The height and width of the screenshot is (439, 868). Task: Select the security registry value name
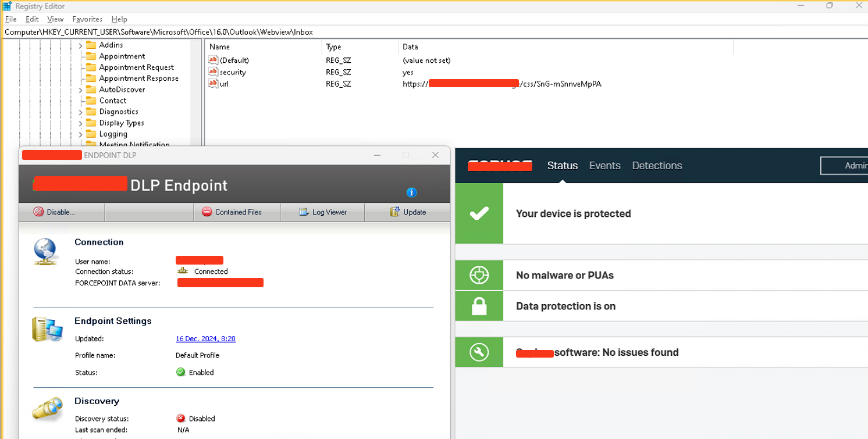(x=233, y=72)
